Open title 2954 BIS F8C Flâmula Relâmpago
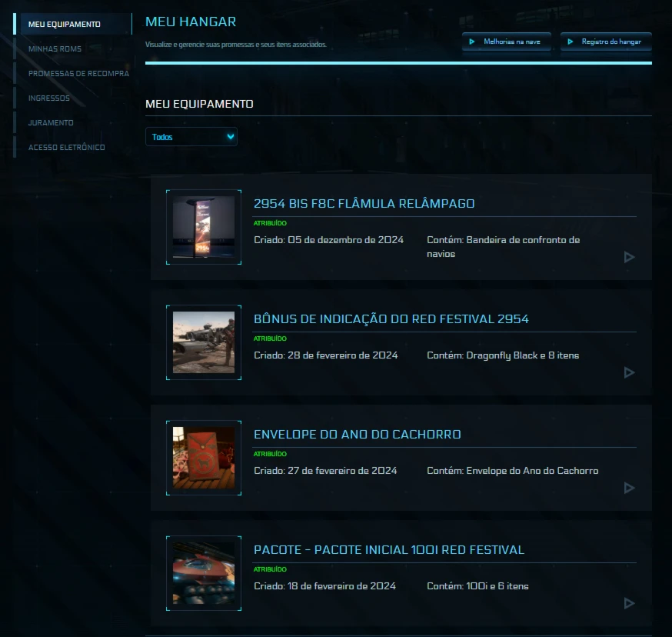The image size is (672, 637). pos(364,203)
